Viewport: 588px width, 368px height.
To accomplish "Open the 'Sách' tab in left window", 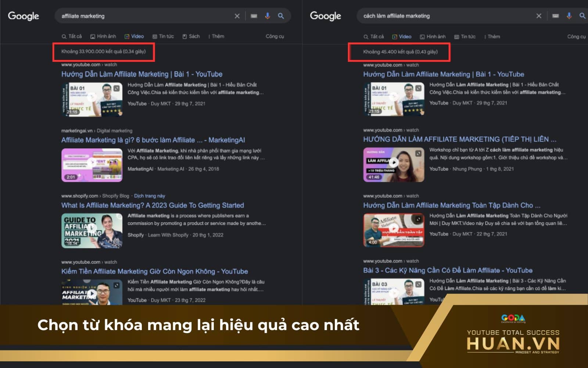I will tap(191, 36).
